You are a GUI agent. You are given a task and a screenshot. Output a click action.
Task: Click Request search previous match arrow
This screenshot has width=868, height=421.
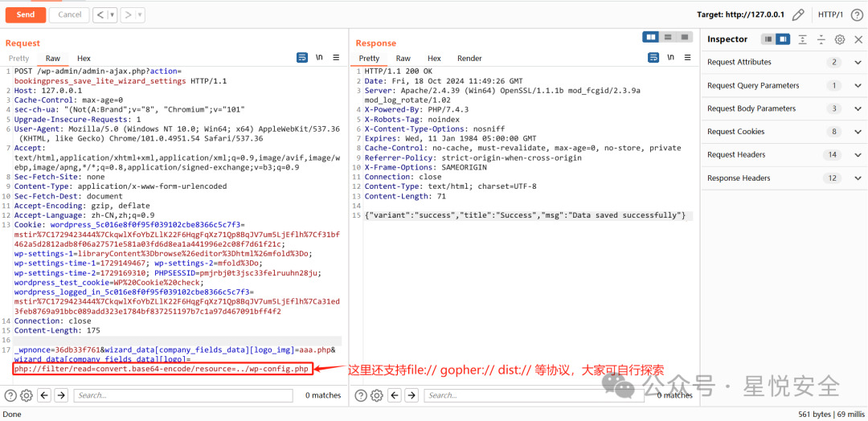[x=45, y=395]
